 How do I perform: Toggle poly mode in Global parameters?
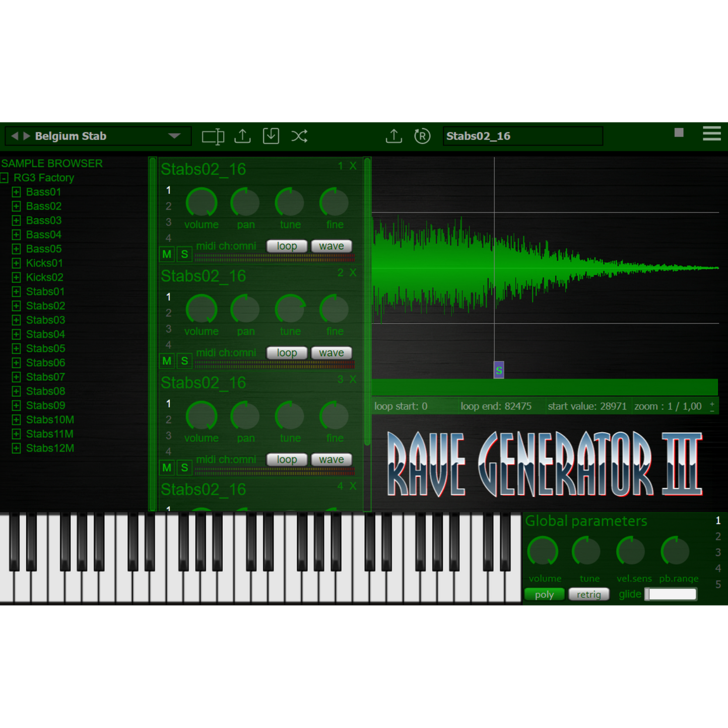[544, 594]
